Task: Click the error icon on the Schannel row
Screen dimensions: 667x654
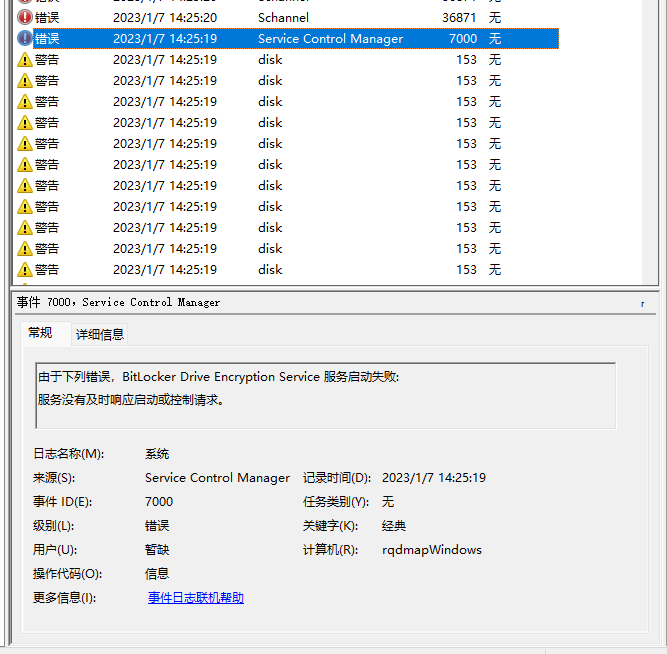Action: (25, 17)
